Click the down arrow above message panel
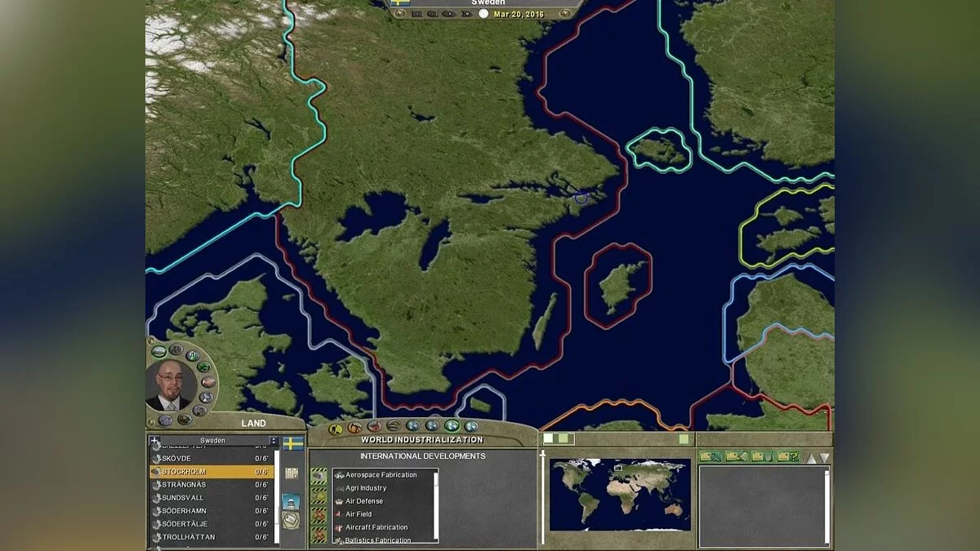 click(824, 457)
